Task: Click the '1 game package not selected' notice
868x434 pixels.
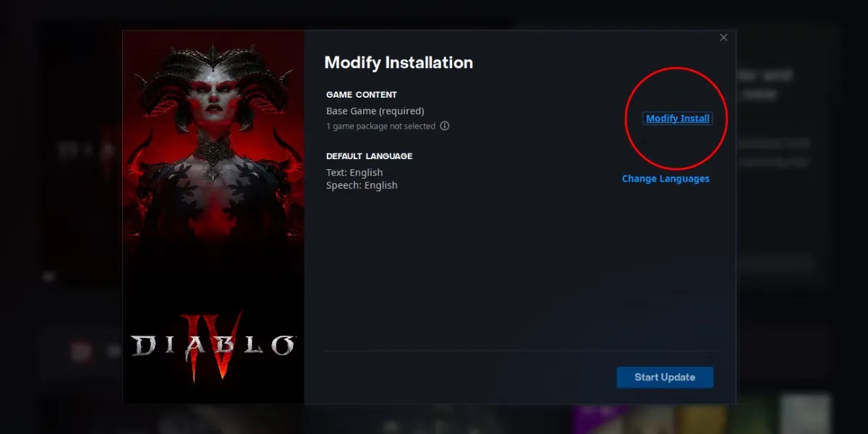Action: 380,127
